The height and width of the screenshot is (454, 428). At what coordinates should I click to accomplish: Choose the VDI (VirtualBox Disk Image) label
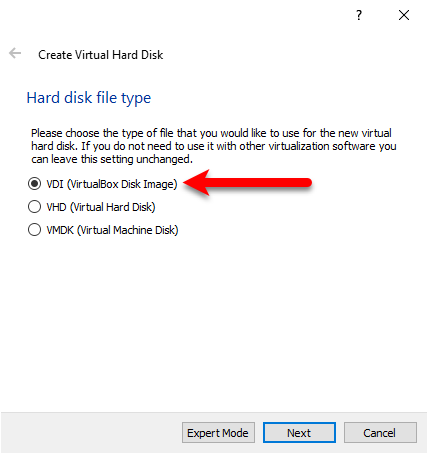pyautogui.click(x=112, y=184)
